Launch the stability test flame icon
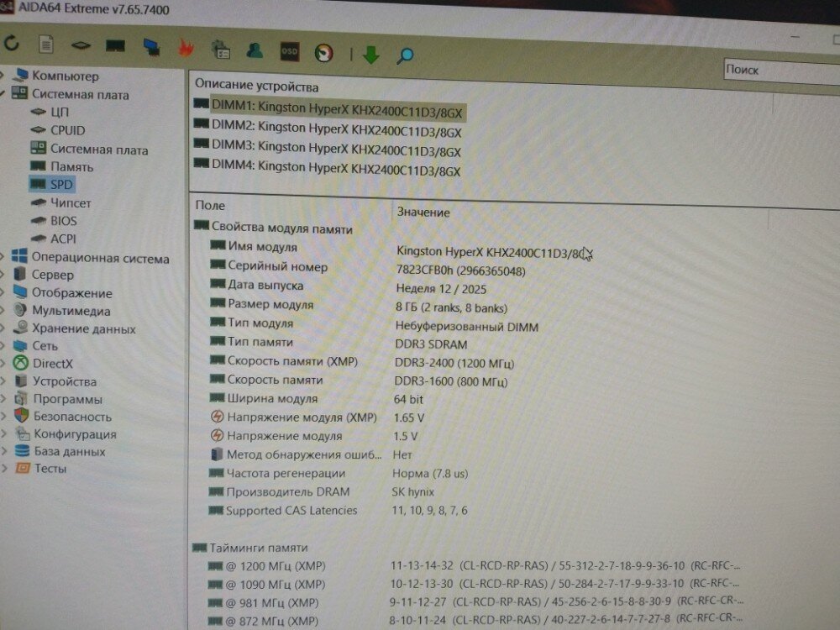The image size is (840, 630). point(186,49)
